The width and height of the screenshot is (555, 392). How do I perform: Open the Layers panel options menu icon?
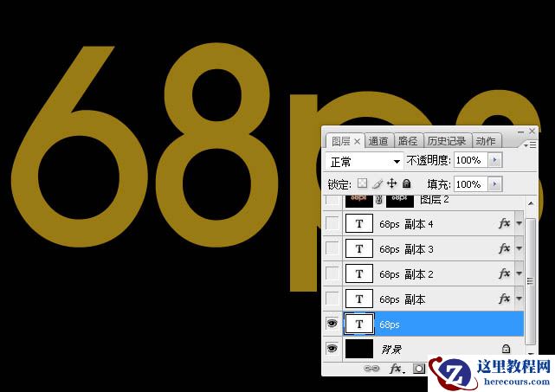point(530,145)
